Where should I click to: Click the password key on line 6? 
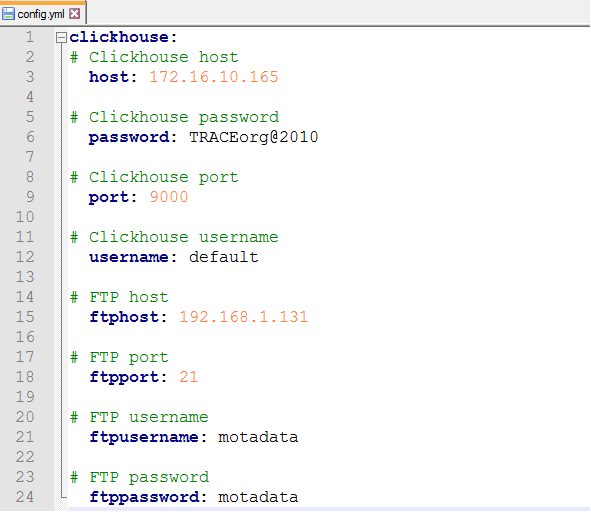[x=129, y=137]
